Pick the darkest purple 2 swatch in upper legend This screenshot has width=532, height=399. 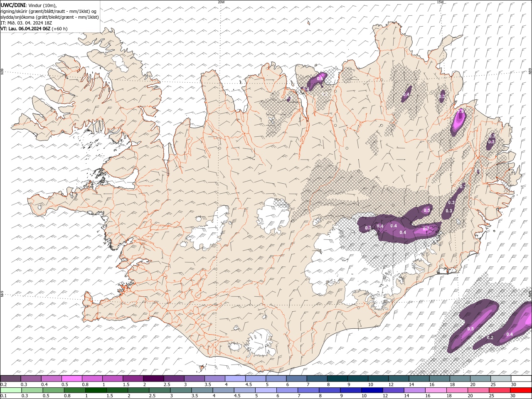click(x=153, y=379)
